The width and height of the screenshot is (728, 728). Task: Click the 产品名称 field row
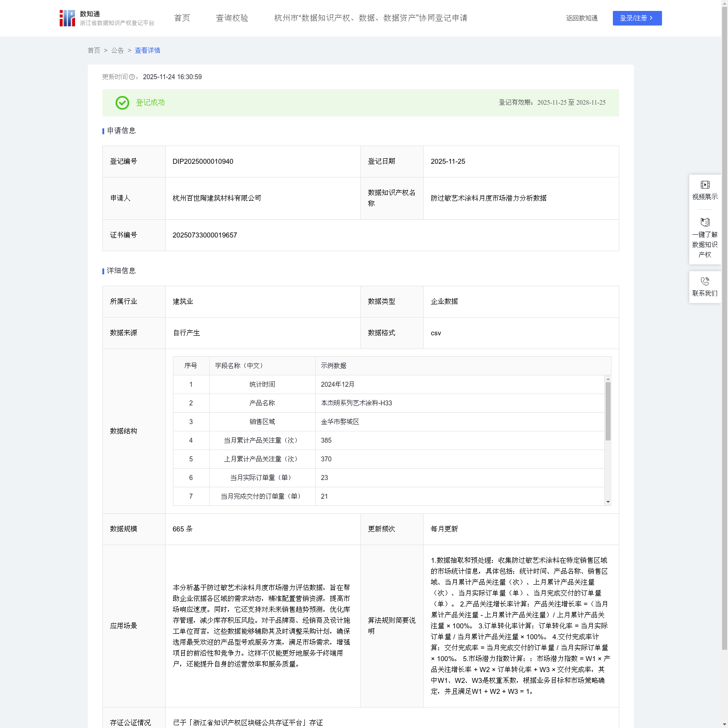389,403
